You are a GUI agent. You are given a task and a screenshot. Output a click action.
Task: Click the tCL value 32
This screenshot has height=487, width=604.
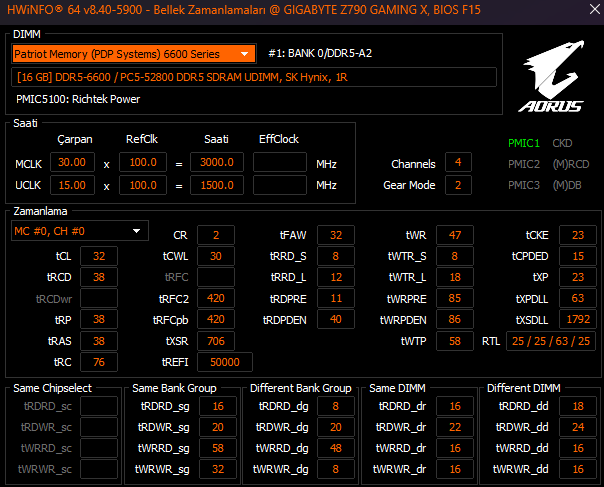[x=99, y=256]
